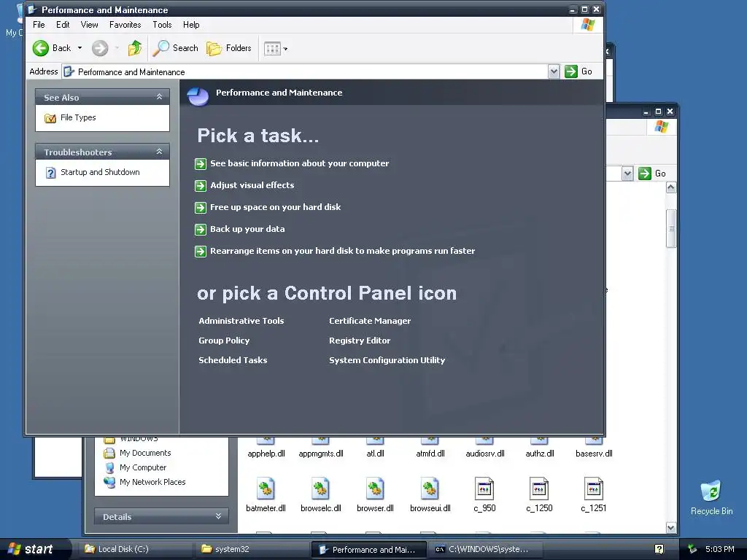
Task: Click the Address field showing Performance and Maintenance
Action: 305,72
